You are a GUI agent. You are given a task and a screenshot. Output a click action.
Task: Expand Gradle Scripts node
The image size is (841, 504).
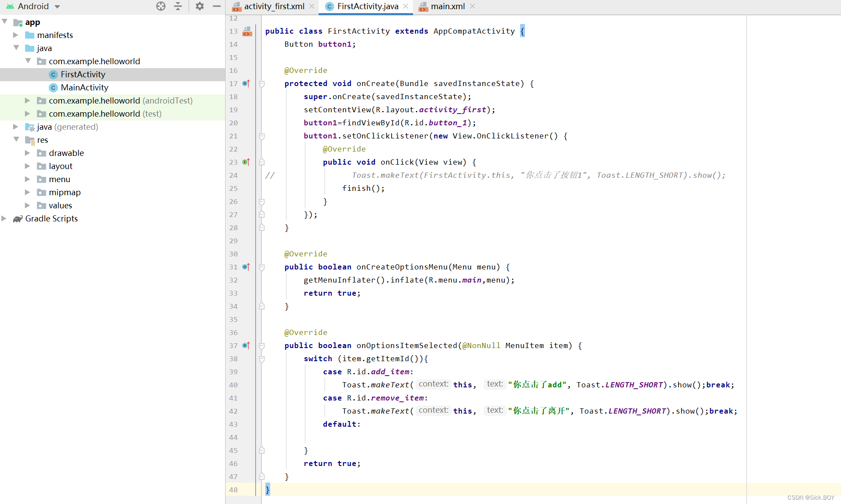click(4, 218)
